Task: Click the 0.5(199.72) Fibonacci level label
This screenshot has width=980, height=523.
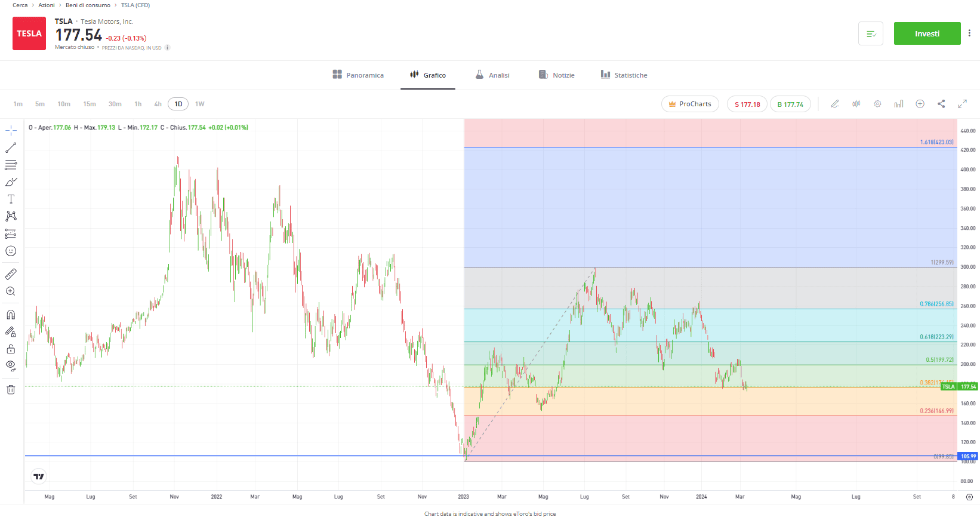Action: point(939,360)
